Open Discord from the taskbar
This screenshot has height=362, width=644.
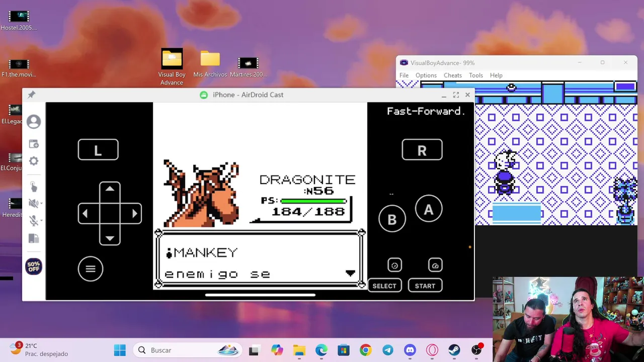(x=410, y=350)
